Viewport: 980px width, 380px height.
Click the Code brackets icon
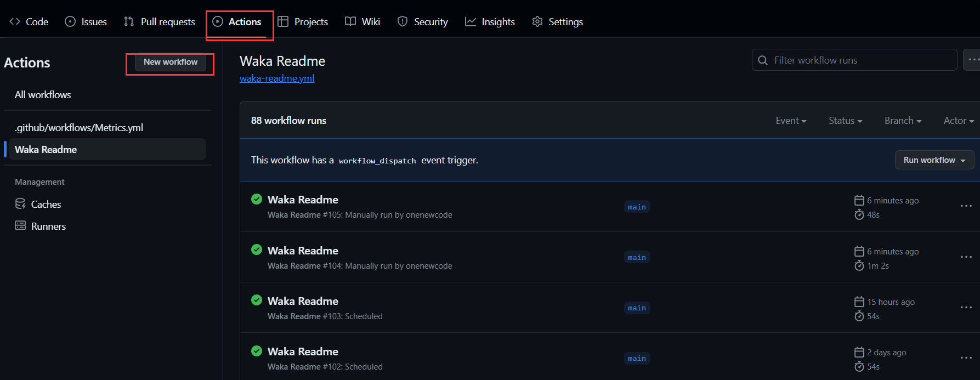point(15,21)
